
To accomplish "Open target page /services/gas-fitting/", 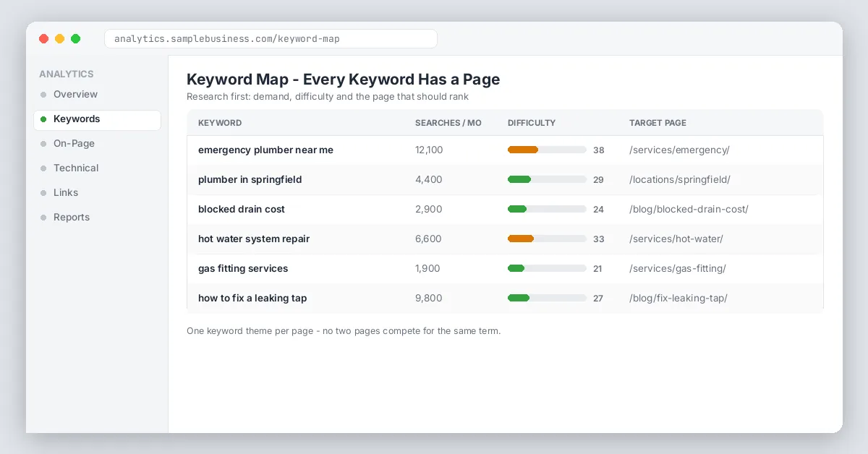I will (x=678, y=268).
